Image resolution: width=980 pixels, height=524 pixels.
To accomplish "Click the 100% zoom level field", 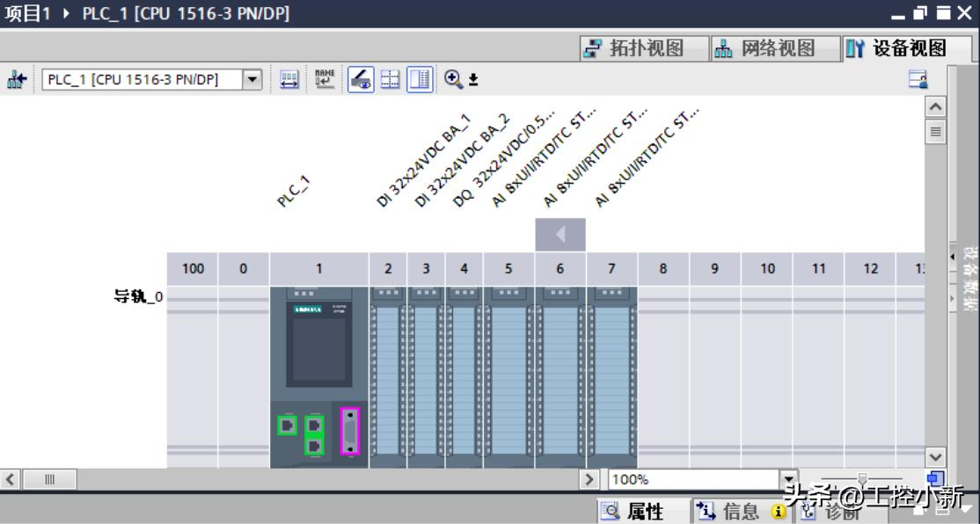I will (x=694, y=480).
